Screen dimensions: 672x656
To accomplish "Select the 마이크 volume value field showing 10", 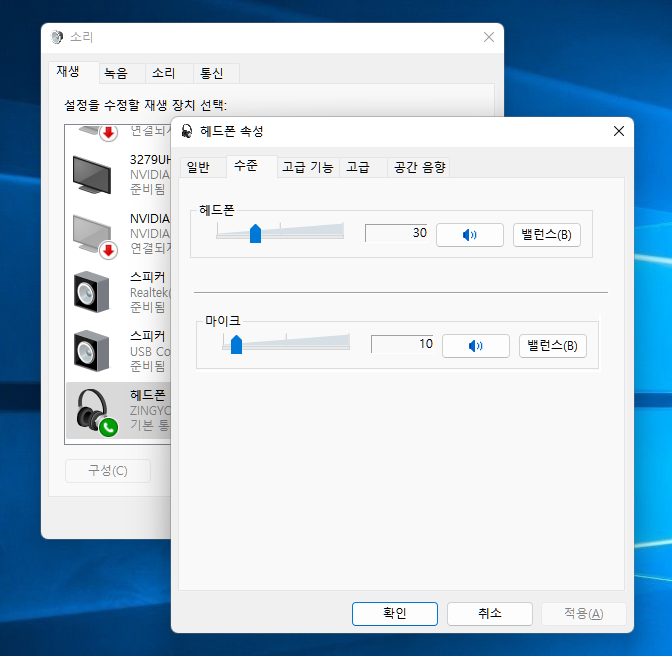I will [x=402, y=344].
